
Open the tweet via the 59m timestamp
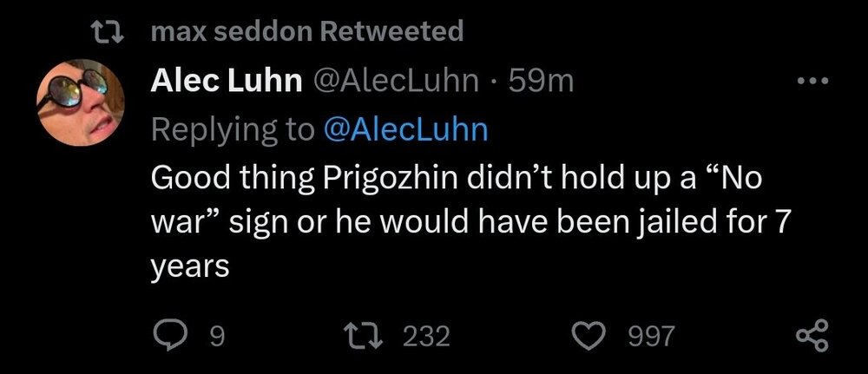tap(541, 82)
